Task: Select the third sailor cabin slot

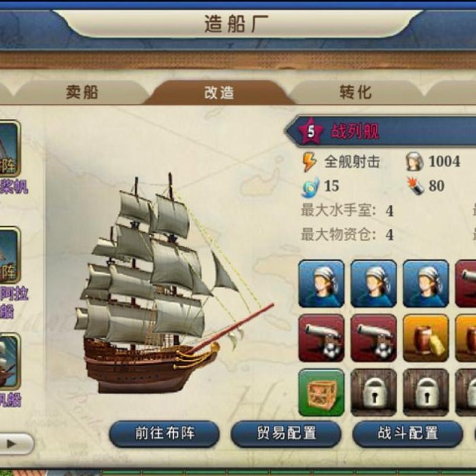Action: pos(426,284)
